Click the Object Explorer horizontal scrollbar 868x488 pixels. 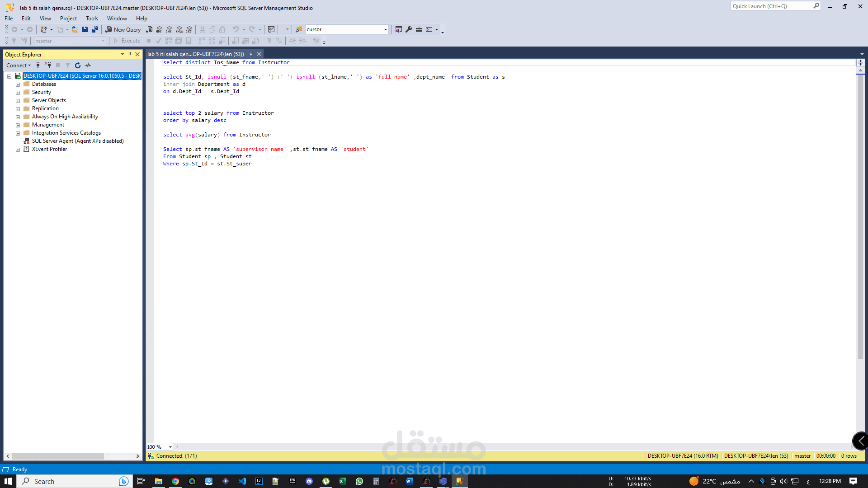click(58, 456)
